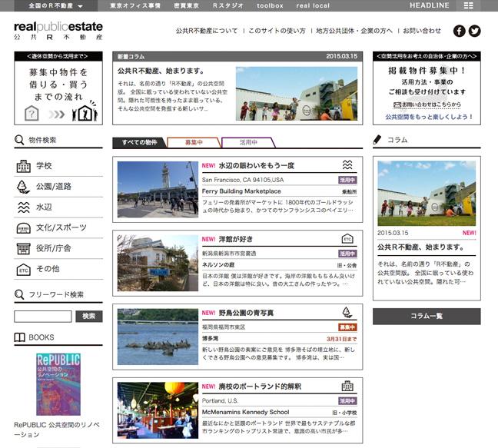Expand the 全国のR不動産 dropdown
The height and width of the screenshot is (448, 498).
[x=56, y=5]
